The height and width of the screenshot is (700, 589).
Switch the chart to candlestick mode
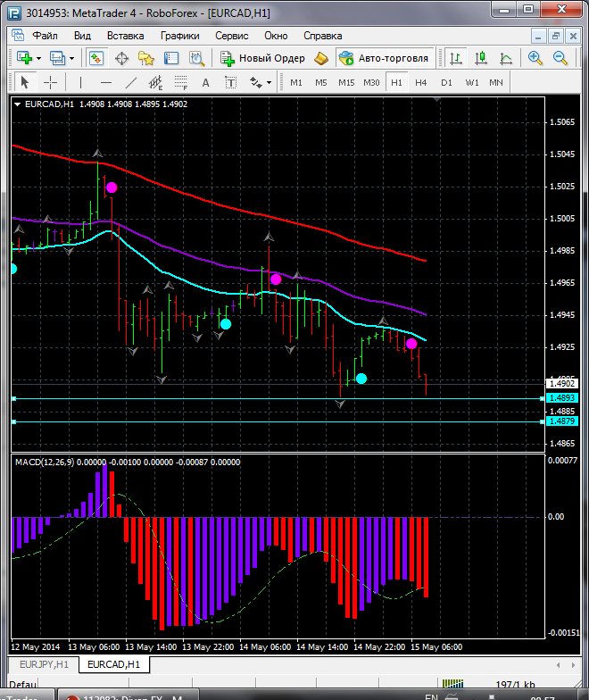click(481, 58)
